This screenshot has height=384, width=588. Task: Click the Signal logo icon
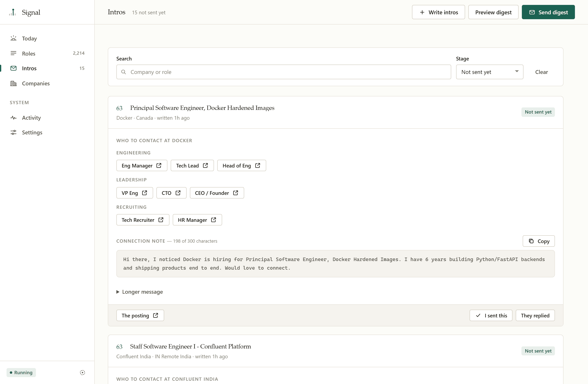pyautogui.click(x=12, y=12)
